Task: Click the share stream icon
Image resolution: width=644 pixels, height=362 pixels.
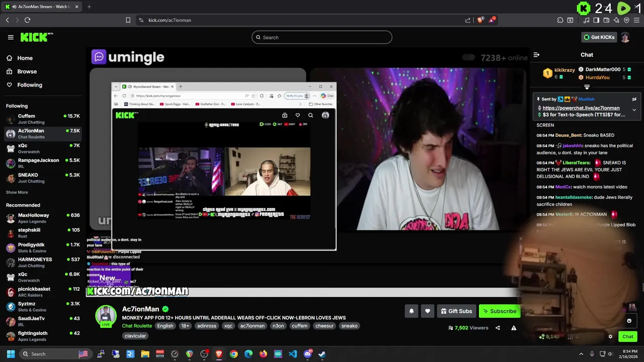Action: [498, 328]
